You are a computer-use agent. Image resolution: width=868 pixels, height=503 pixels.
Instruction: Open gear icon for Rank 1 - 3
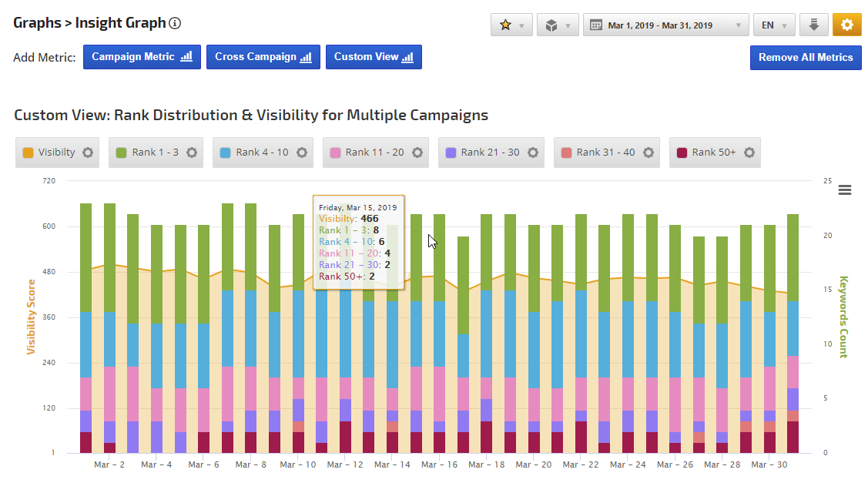point(191,153)
